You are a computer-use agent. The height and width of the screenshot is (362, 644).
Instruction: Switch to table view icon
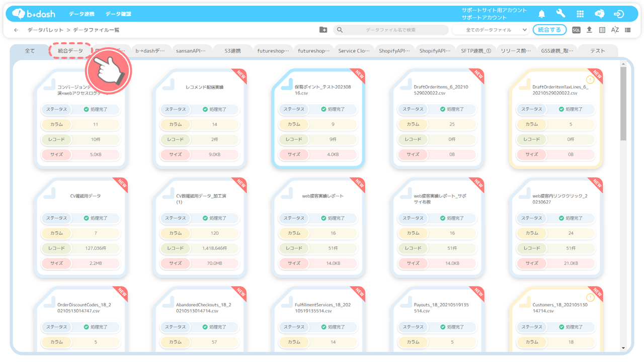pyautogui.click(x=602, y=30)
